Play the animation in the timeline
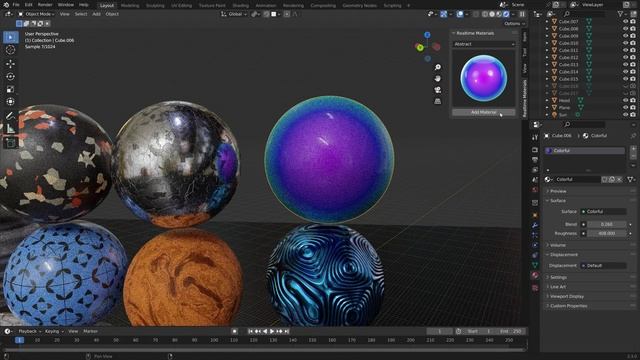Image resolution: width=640 pixels, height=360 pixels. click(x=272, y=331)
